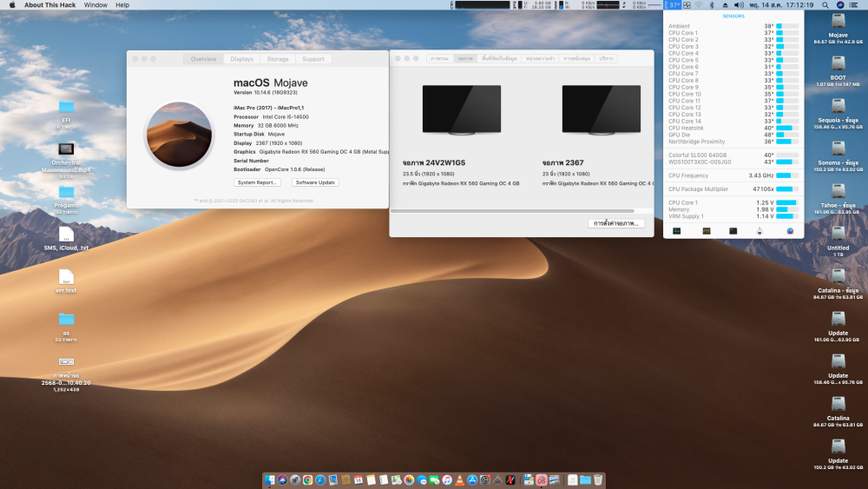Click Northbridge Proximity sensor row

(x=733, y=142)
